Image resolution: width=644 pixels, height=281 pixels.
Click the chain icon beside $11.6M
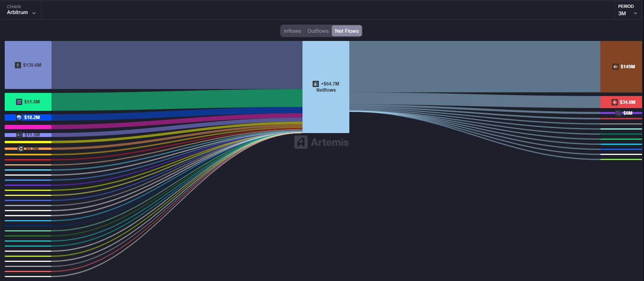pyautogui.click(x=19, y=135)
